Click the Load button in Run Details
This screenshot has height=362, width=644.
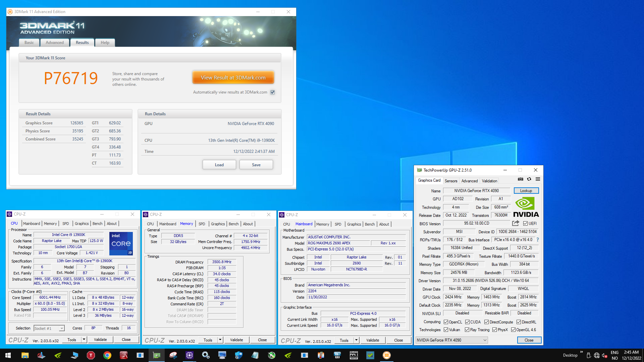pos(219,165)
